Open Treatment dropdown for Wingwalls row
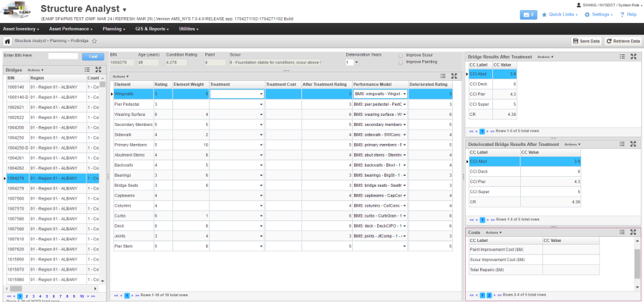The width and height of the screenshot is (644, 302). click(x=261, y=94)
